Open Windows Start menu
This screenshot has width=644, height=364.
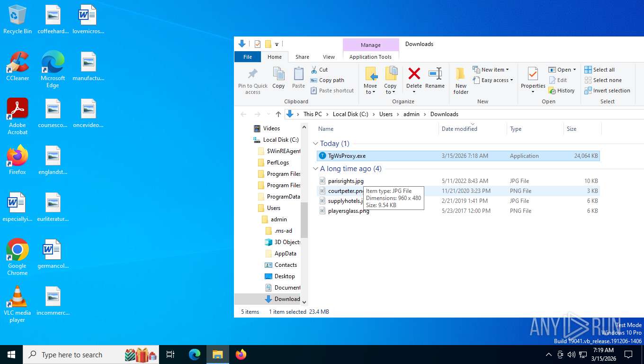(x=11, y=355)
